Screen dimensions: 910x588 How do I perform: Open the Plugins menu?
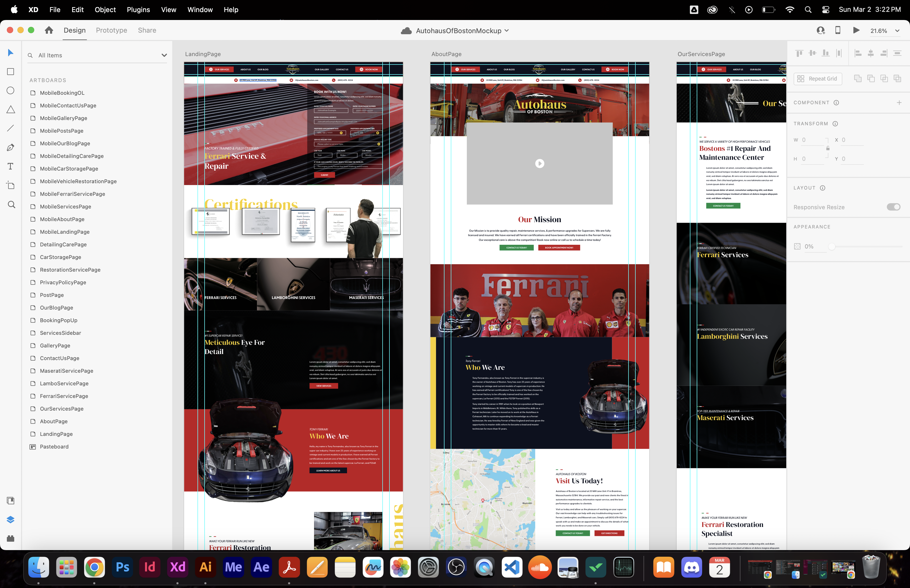click(x=138, y=9)
